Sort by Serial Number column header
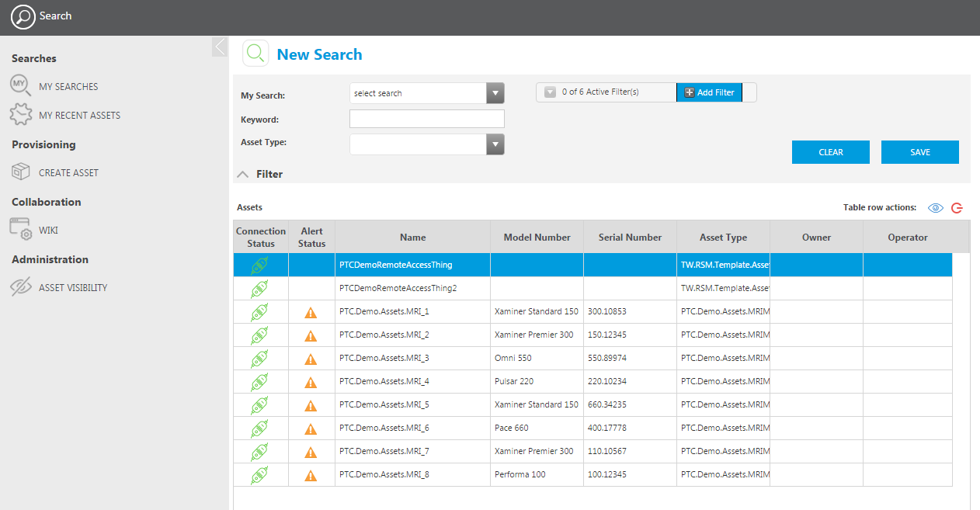Viewport: 980px width, 510px height. [630, 238]
